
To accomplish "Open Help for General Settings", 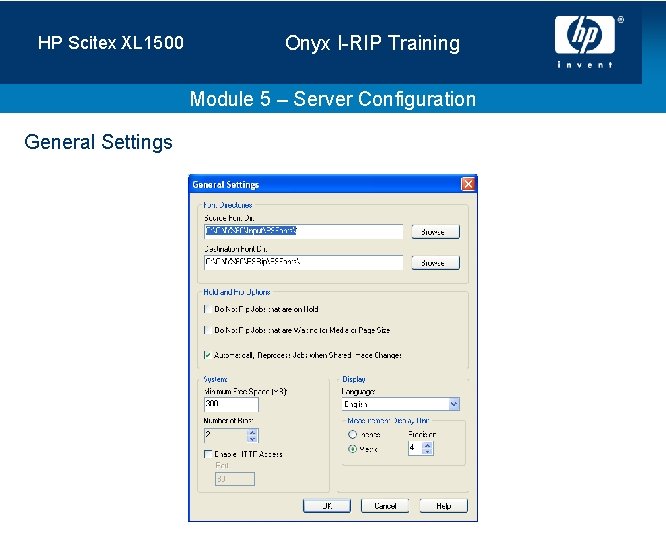I will coord(443,506).
